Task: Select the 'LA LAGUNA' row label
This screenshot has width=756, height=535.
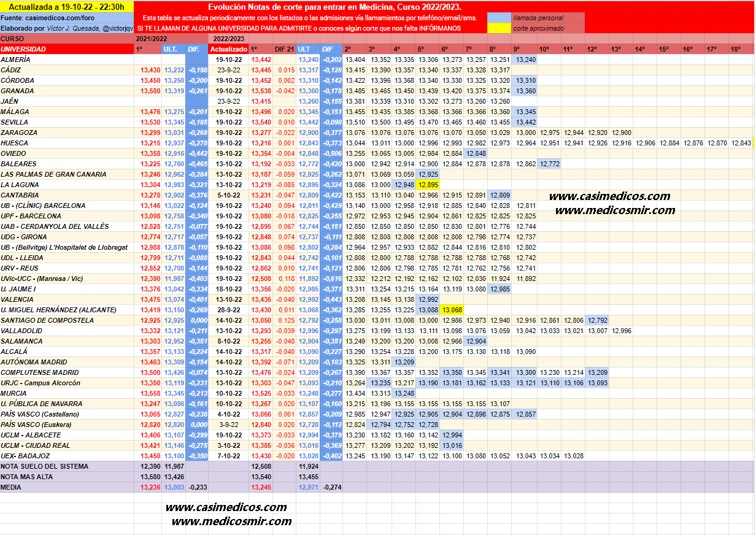Action: point(67,185)
